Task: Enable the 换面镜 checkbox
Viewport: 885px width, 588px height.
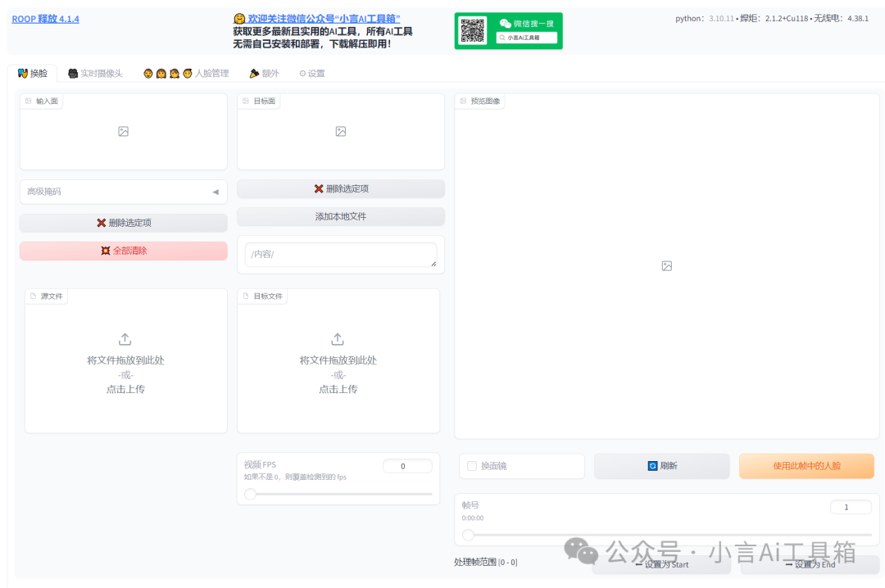Action: tap(472, 466)
